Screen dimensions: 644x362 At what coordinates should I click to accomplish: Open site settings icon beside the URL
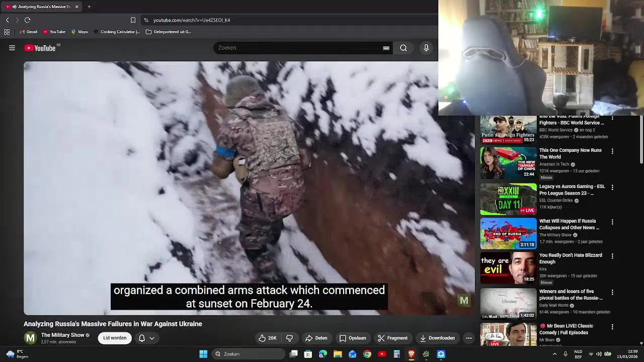coord(146,20)
